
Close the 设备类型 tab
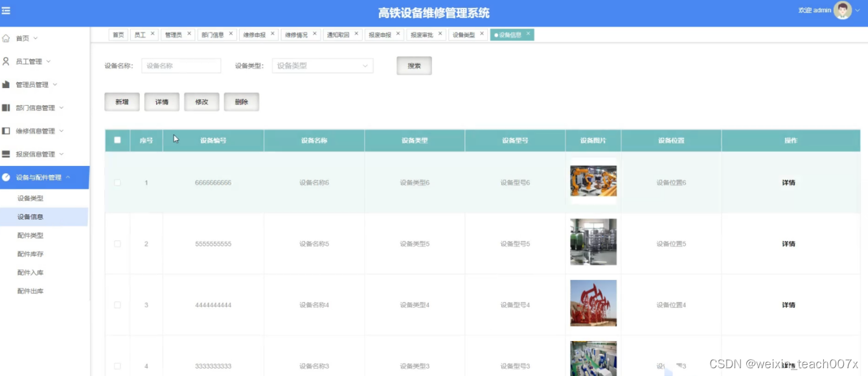(x=482, y=34)
